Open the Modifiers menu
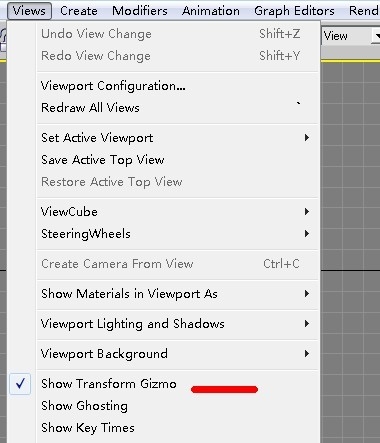This screenshot has height=443, width=380. (x=140, y=11)
